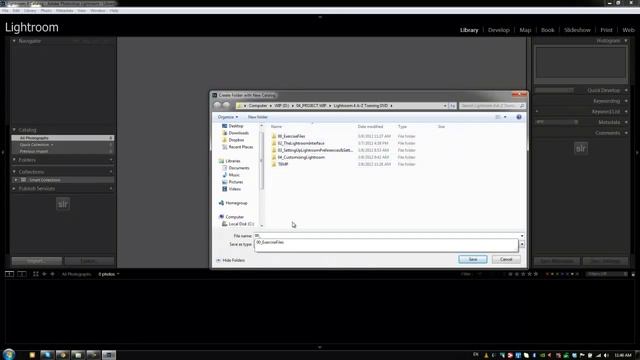640x360 pixels.
Task: Open the change-view dropdown in dialog
Action: (505, 117)
